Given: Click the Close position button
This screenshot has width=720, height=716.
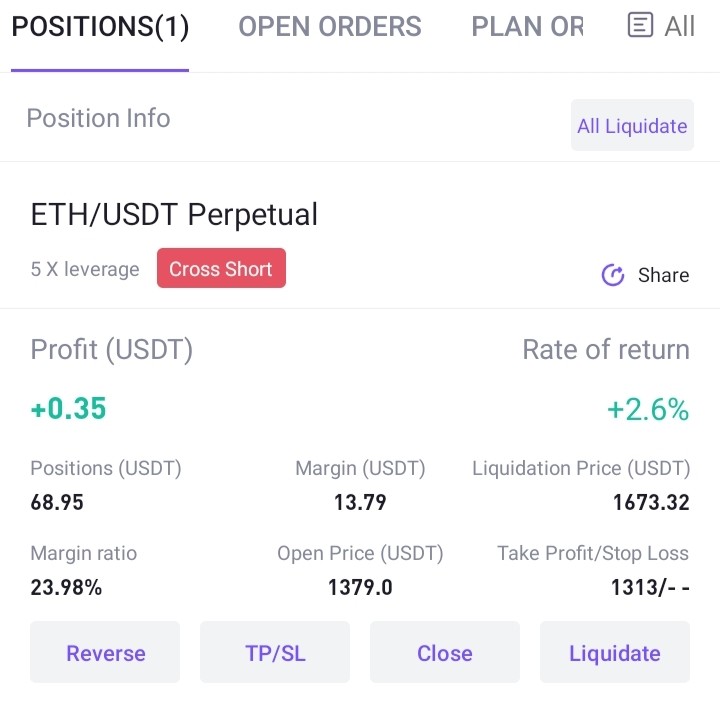Looking at the screenshot, I should 444,652.
